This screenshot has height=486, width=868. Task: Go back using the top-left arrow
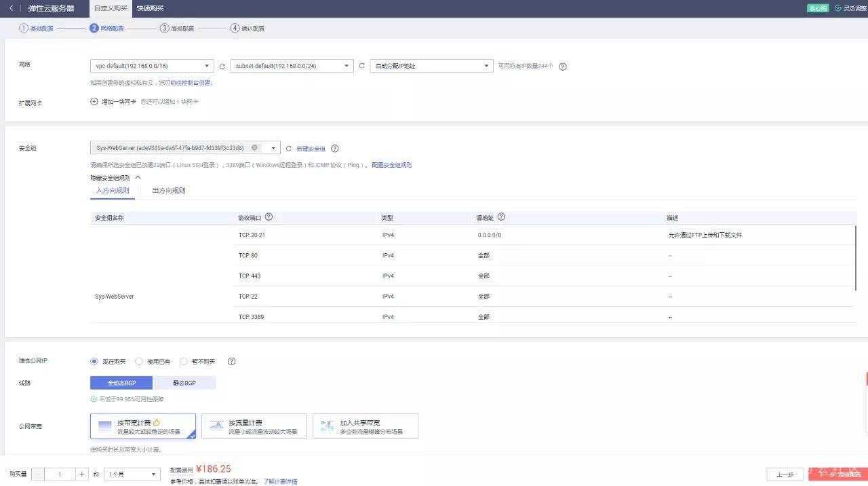tap(11, 8)
